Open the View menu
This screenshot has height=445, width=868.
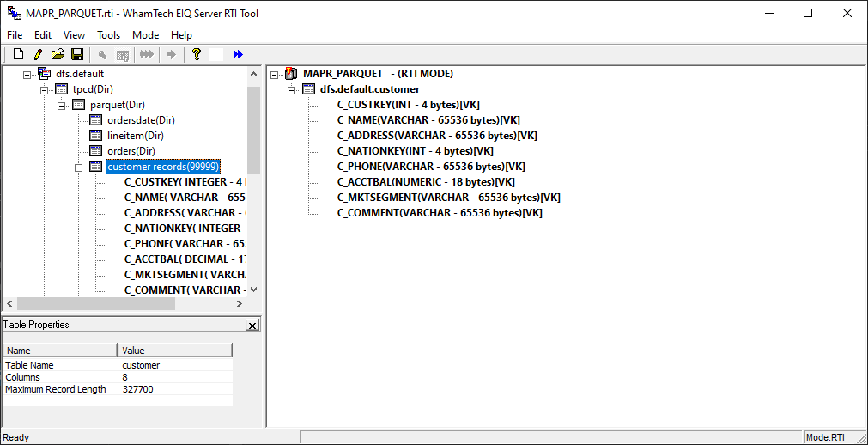click(x=74, y=35)
